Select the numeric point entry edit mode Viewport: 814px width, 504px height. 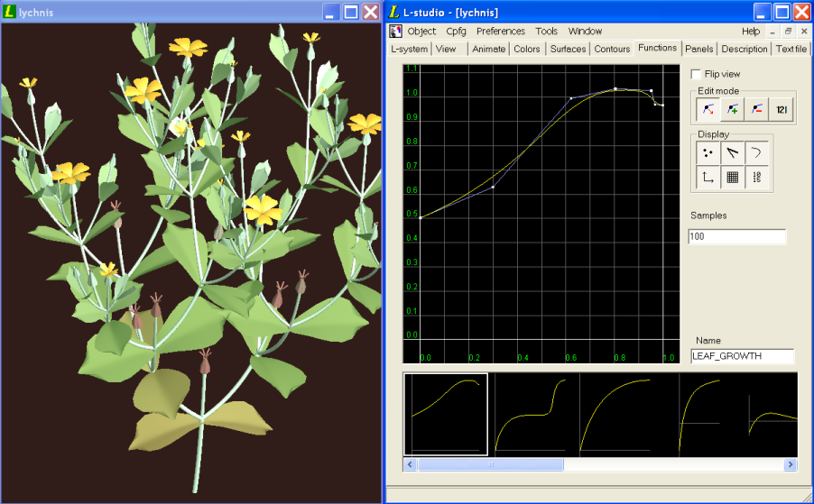(x=782, y=109)
